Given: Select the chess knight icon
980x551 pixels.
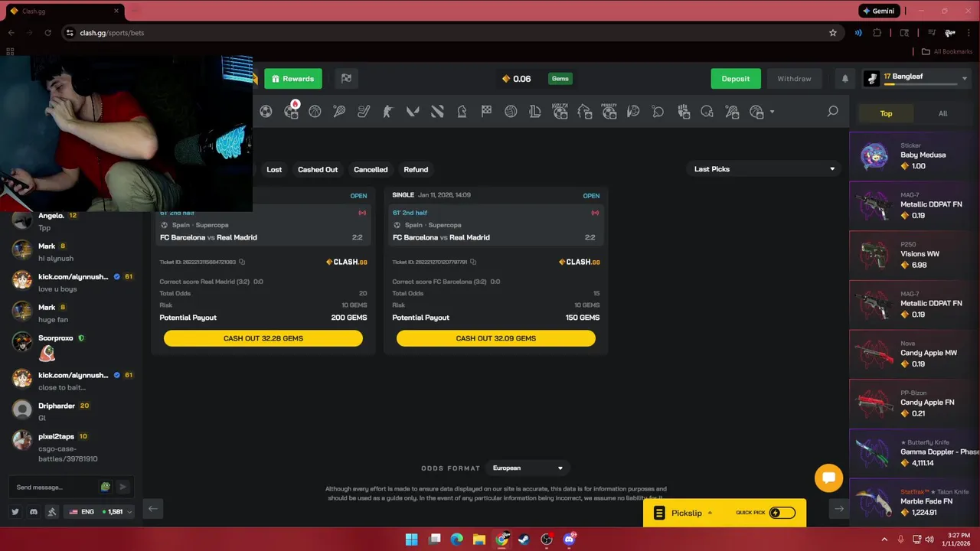Looking at the screenshot, I should pyautogui.click(x=462, y=112).
